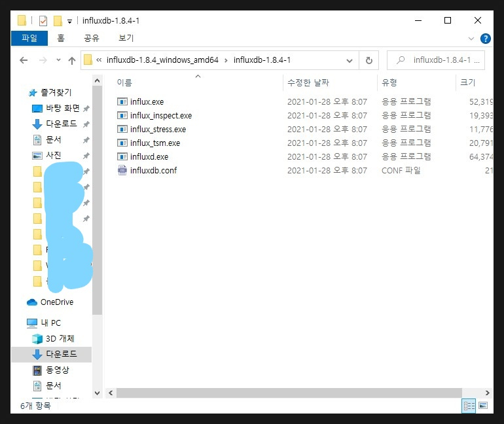The width and height of the screenshot is (504, 424).
Task: Click influxdb-1.8.4-1 breadcrumb in address bar
Action: pyautogui.click(x=262, y=60)
